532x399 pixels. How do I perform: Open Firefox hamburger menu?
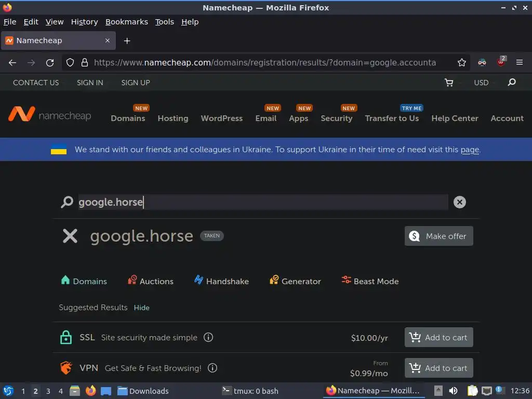519,62
